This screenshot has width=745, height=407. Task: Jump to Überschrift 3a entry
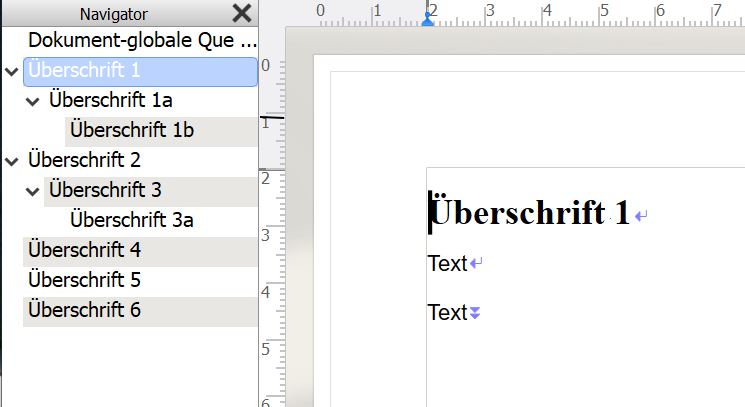point(132,220)
